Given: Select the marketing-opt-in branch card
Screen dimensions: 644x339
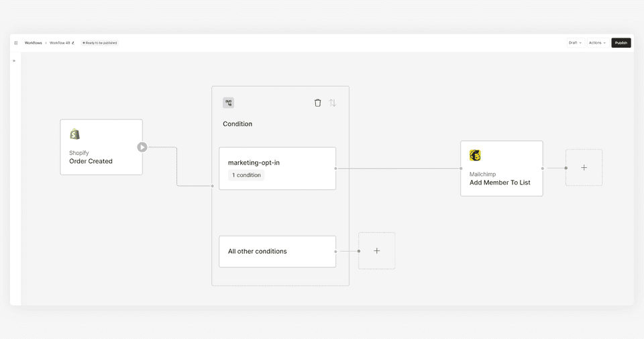Looking at the screenshot, I should 277,168.
